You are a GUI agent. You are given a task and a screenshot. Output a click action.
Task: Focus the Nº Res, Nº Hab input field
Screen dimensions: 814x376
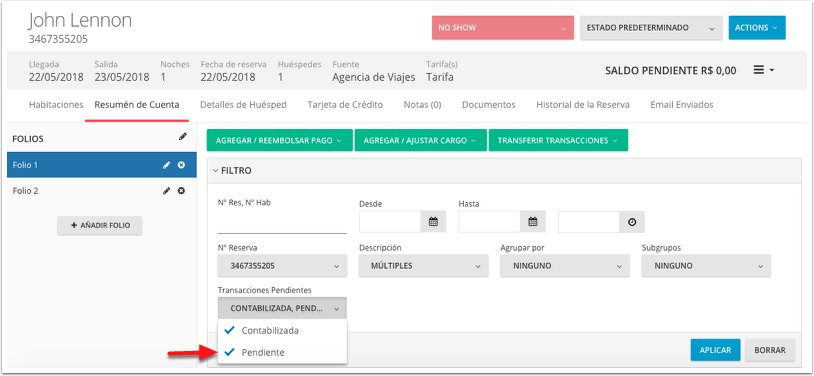click(282, 223)
